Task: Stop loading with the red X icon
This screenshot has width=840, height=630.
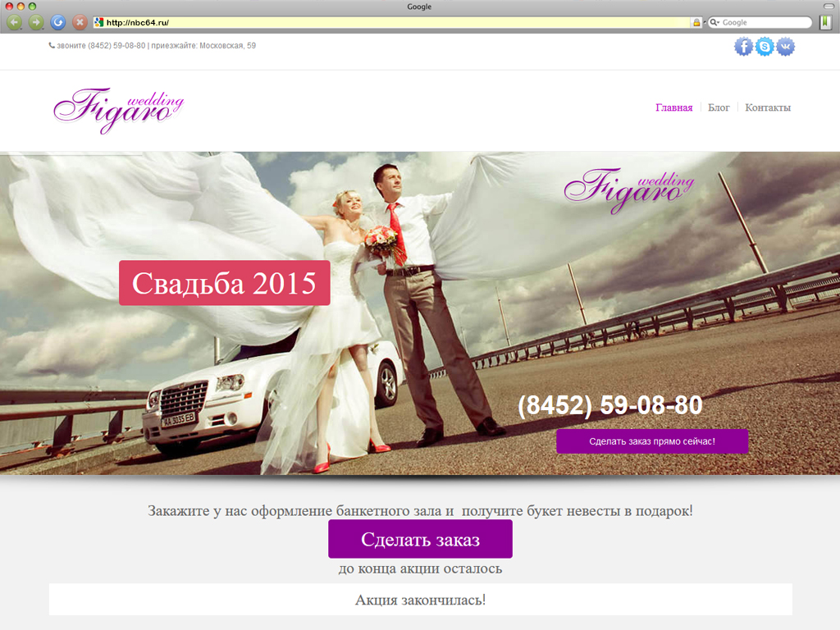Action: pos(80,22)
